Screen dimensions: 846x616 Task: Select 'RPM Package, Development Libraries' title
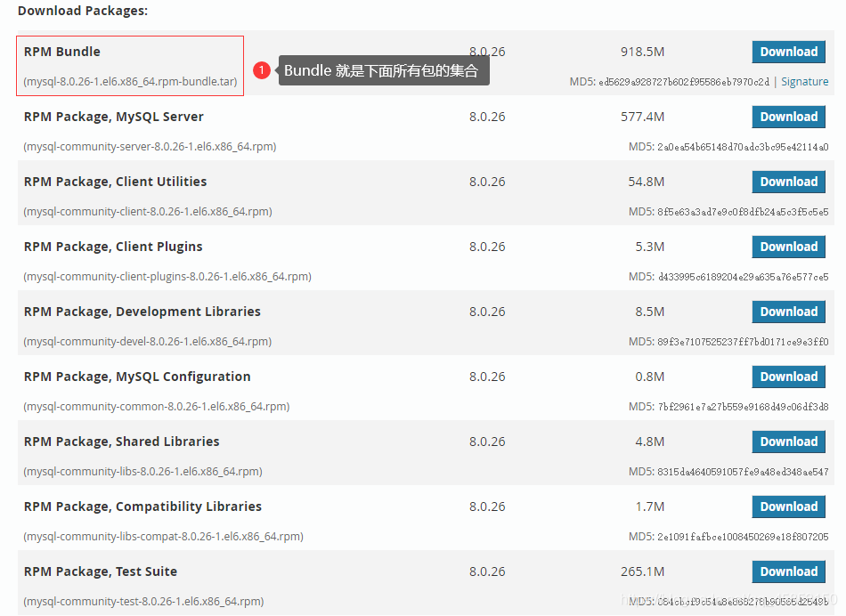(x=142, y=312)
